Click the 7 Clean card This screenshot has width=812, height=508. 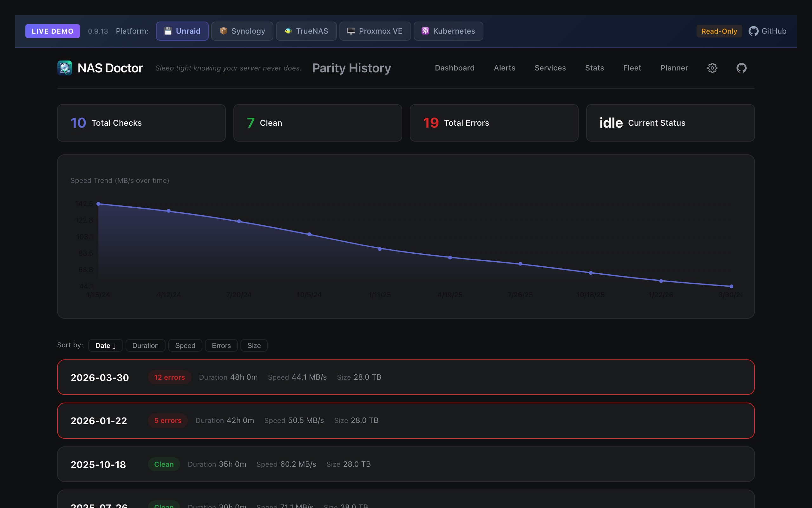point(318,123)
